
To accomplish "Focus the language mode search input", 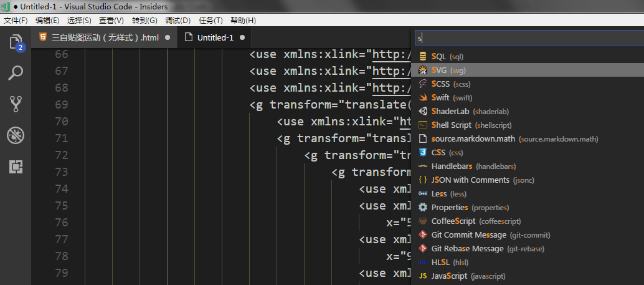I will [529, 38].
